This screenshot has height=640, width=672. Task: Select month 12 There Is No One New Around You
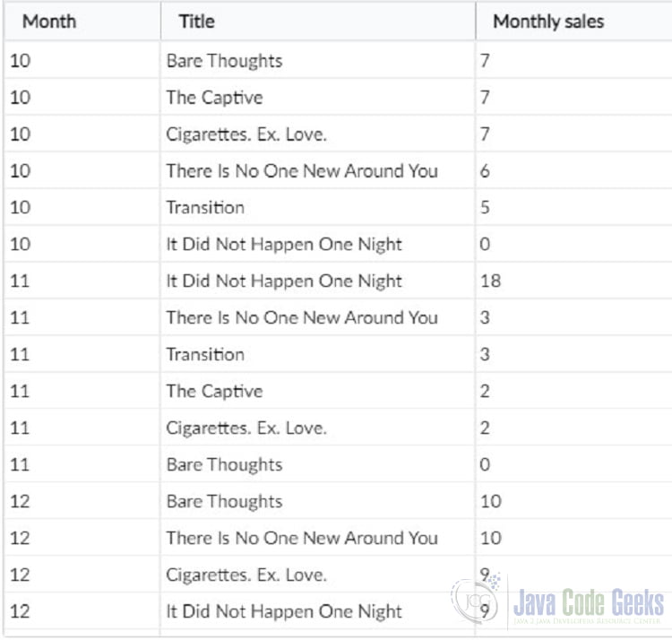click(302, 538)
